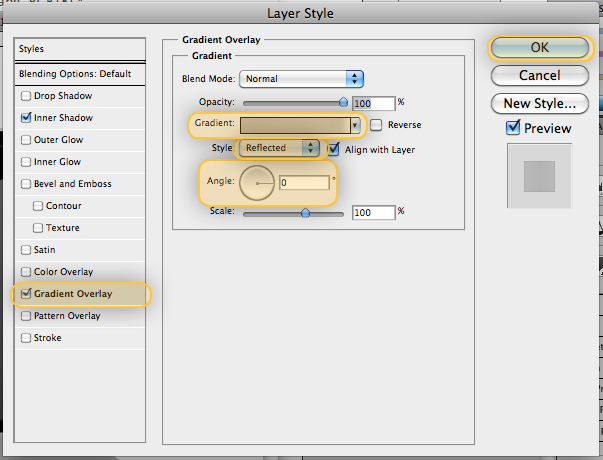Click the Opacity percentage field
The width and height of the screenshot is (603, 460).
coord(373,103)
